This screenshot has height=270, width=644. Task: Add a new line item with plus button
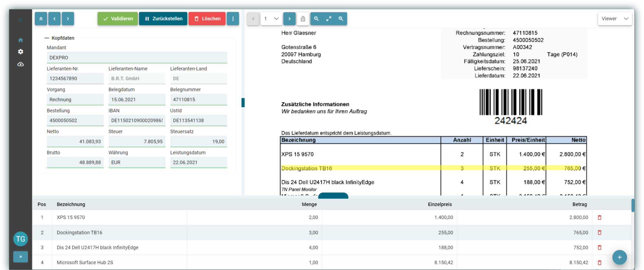point(620,257)
